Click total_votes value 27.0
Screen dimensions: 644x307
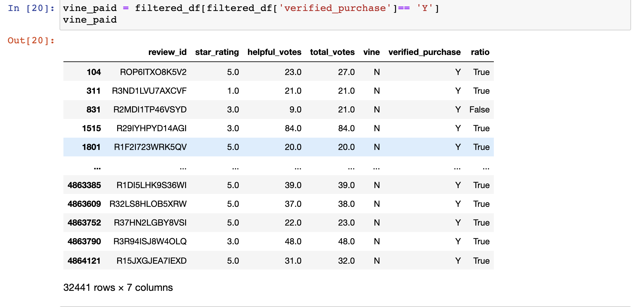(347, 72)
